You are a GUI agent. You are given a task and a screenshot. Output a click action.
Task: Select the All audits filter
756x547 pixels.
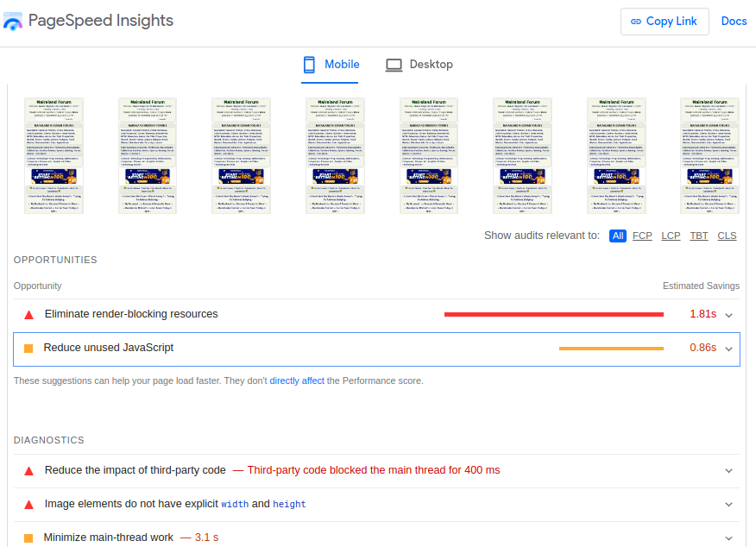(x=618, y=236)
